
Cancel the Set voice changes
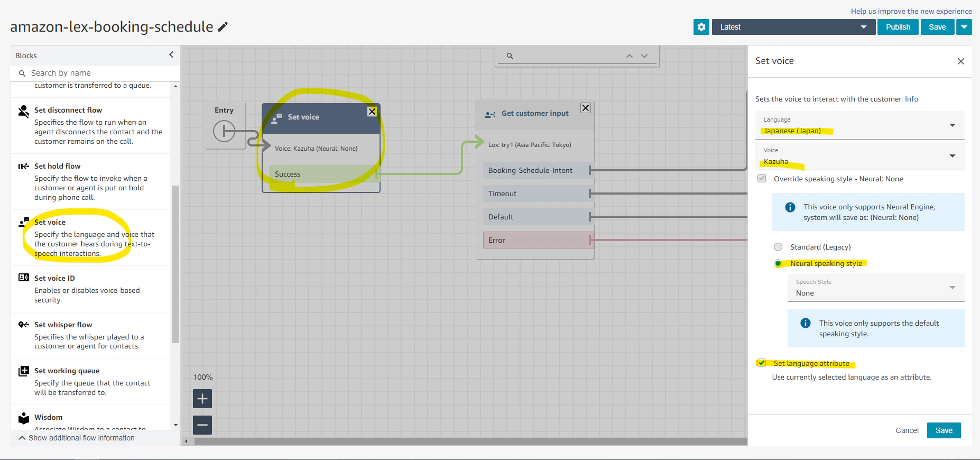907,430
